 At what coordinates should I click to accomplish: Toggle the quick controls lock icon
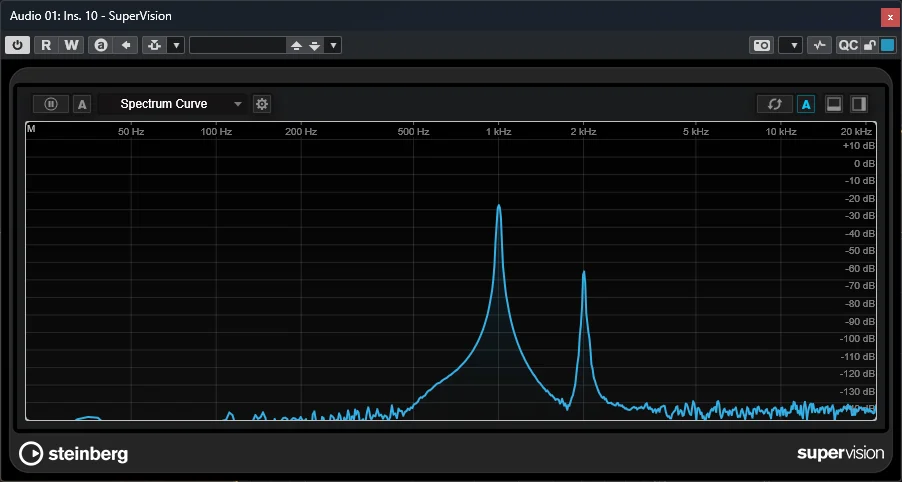(870, 45)
